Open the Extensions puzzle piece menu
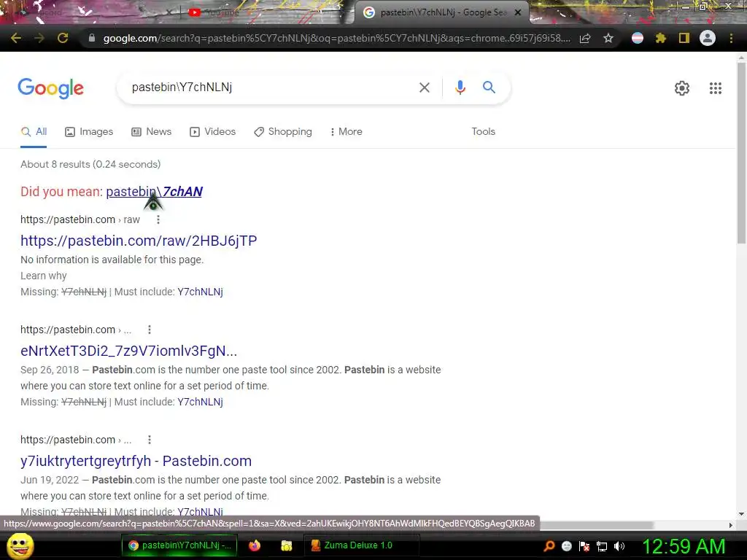Viewport: 747px width, 560px height. (661, 38)
